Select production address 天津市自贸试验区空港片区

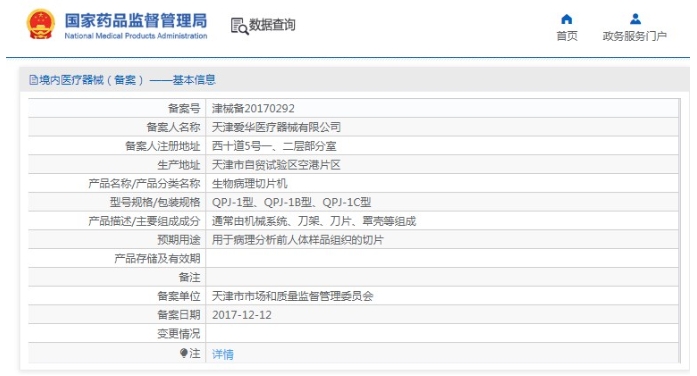[276, 165]
